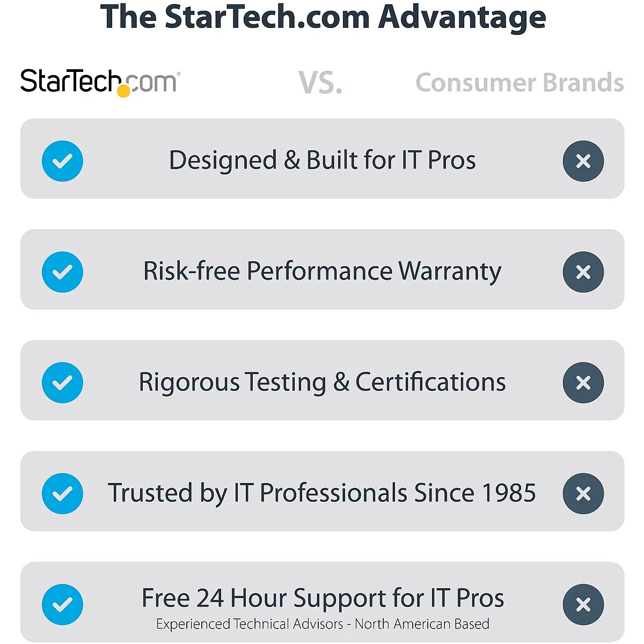Click "The StarTech.com Advantage" heading
This screenshot has height=644, width=644.
[x=323, y=17]
